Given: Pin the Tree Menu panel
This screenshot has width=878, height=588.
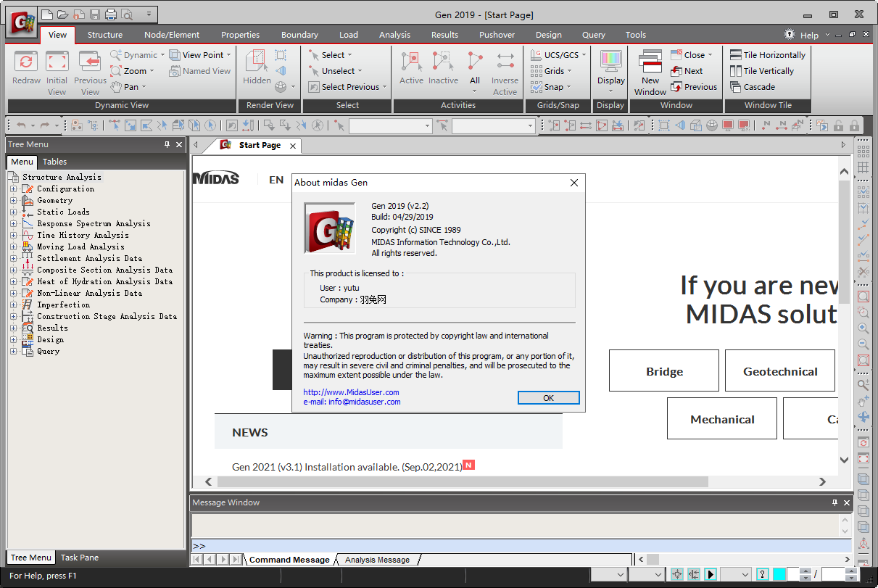Looking at the screenshot, I should (167, 145).
